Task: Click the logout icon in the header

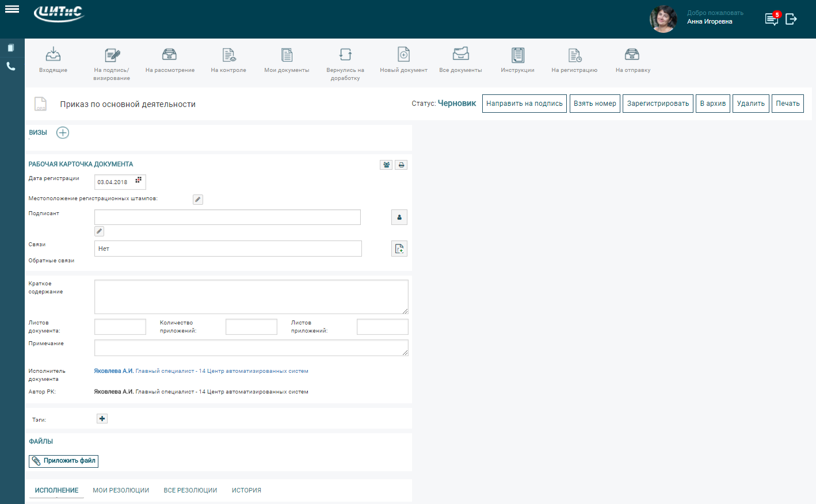Action: (791, 19)
